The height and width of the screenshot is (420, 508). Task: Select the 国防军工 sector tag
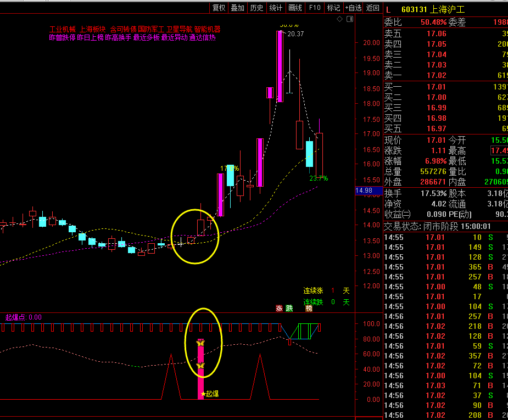pyautogui.click(x=151, y=30)
